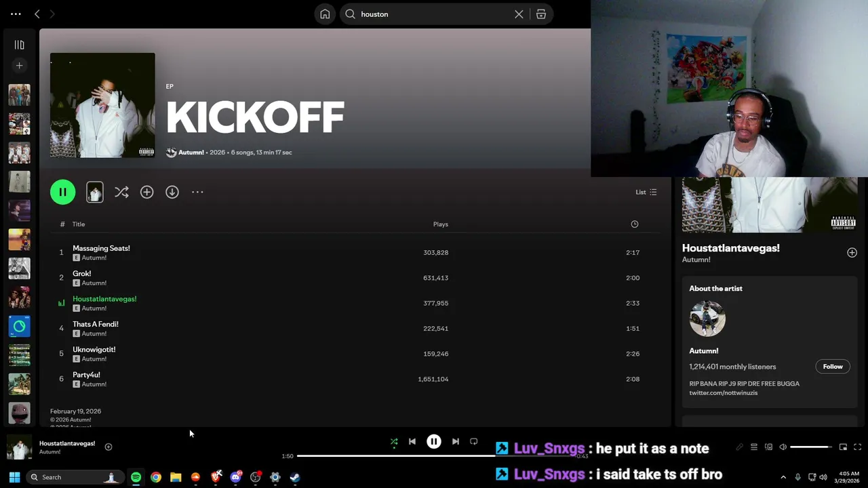Open the Browse icon in search bar
This screenshot has width=868, height=488.
[541, 14]
